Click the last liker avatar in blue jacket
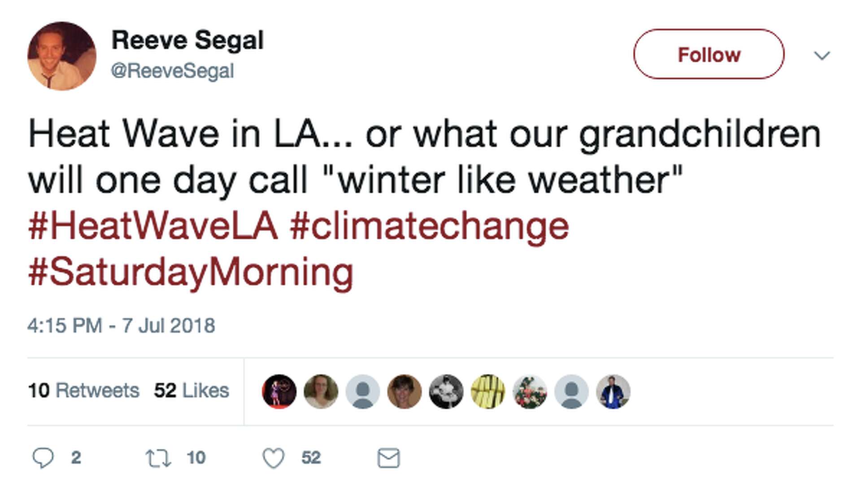Image resolution: width=861 pixels, height=504 pixels. tap(613, 391)
